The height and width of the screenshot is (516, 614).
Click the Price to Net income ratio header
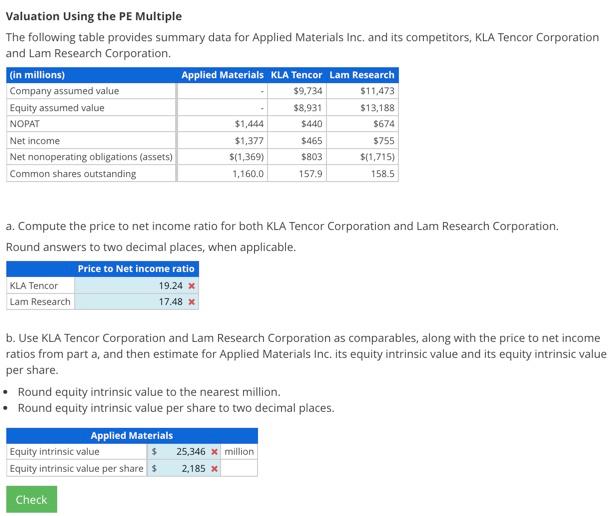tap(136, 269)
